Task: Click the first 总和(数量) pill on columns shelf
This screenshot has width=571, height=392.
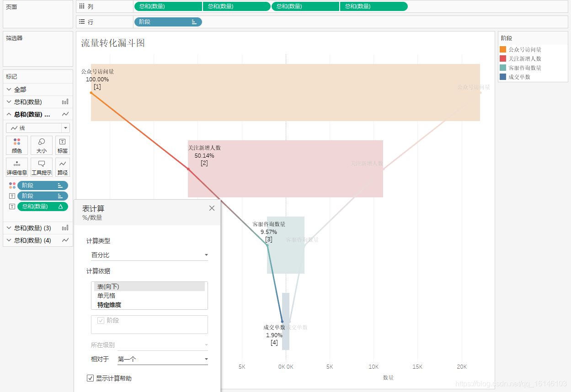Action: (x=168, y=6)
